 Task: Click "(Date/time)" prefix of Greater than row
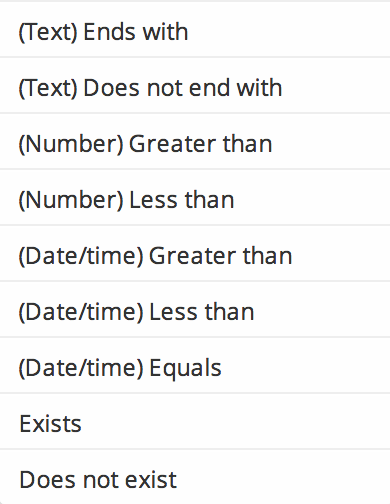tap(81, 257)
